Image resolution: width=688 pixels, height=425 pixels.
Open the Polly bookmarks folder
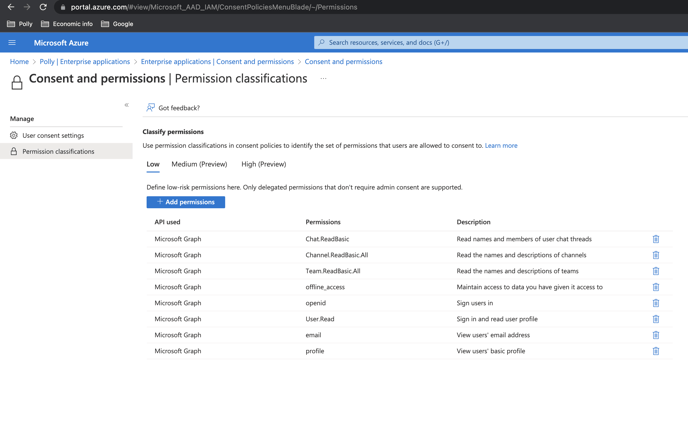coord(20,24)
